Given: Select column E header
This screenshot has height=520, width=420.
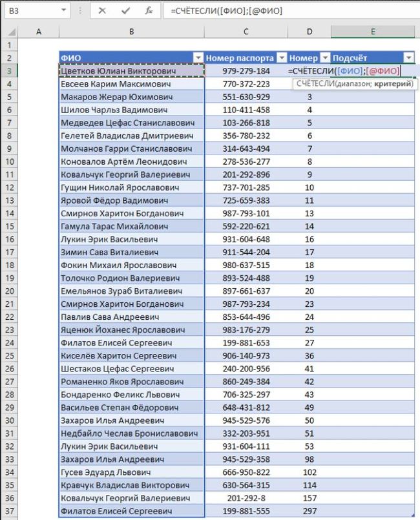Looking at the screenshot, I should click(373, 32).
